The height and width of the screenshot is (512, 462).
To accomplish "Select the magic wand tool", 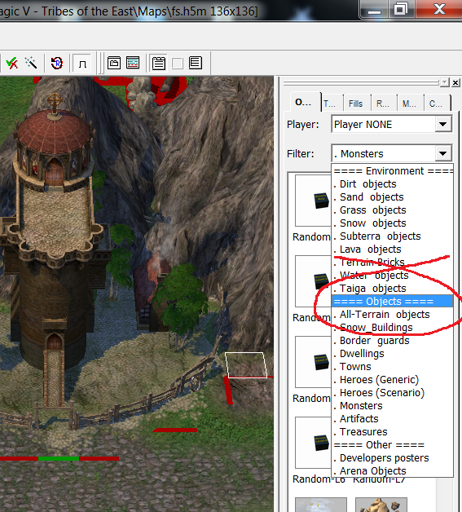I will [31, 63].
